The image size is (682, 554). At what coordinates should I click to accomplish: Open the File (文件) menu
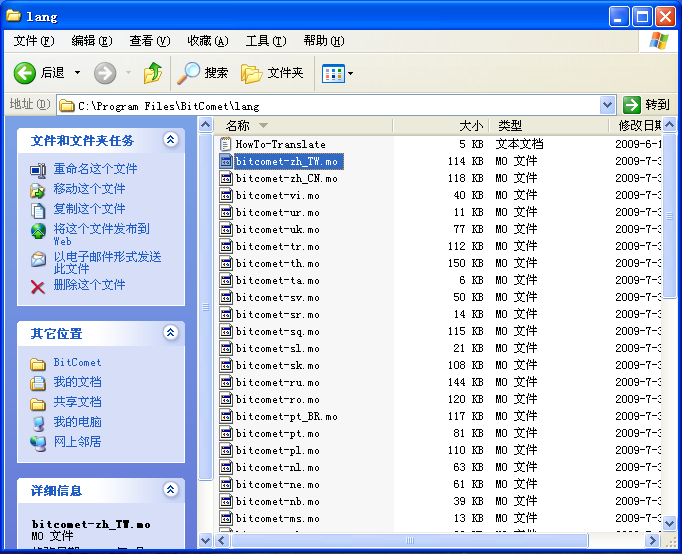(34, 41)
